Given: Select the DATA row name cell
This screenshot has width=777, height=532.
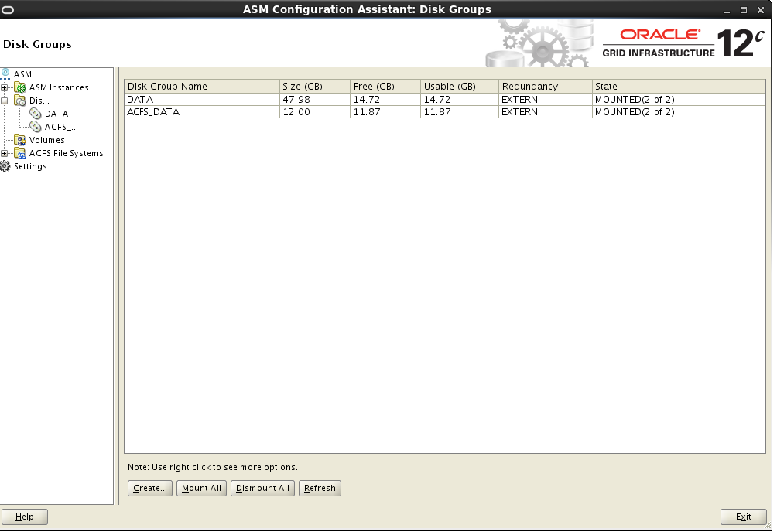Looking at the screenshot, I should pyautogui.click(x=202, y=100).
